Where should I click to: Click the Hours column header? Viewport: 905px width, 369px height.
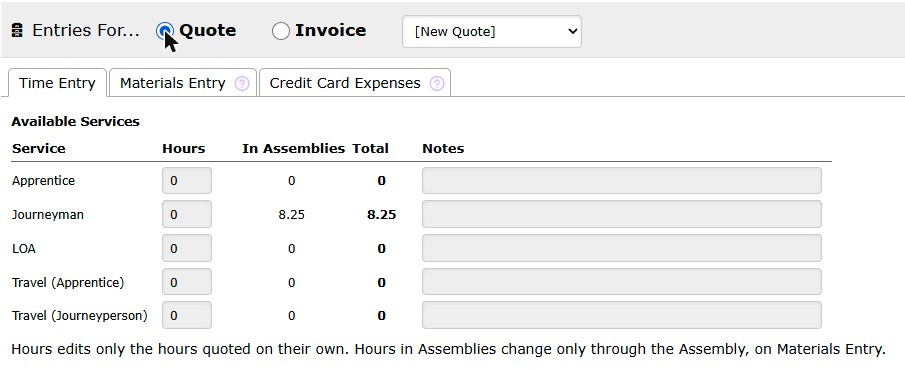184,148
